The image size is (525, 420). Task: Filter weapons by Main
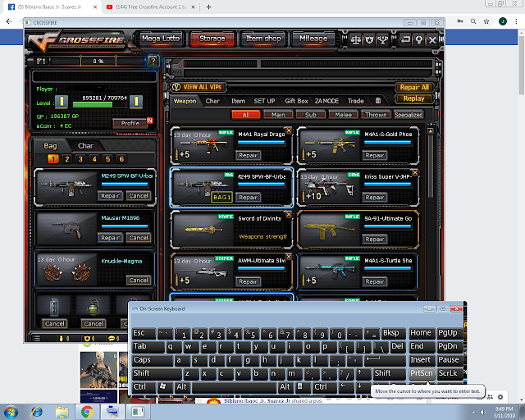(278, 115)
